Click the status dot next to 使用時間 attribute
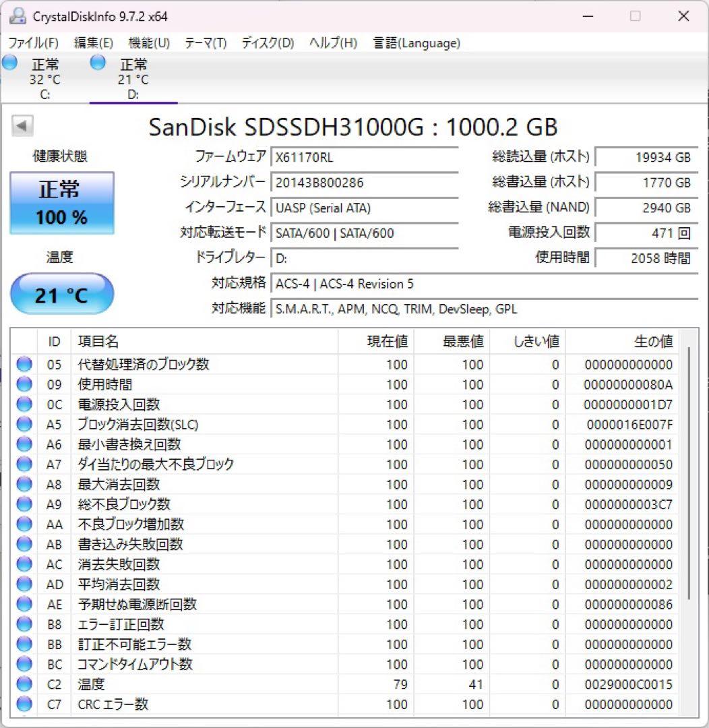The height and width of the screenshot is (728, 709). pyautogui.click(x=24, y=384)
